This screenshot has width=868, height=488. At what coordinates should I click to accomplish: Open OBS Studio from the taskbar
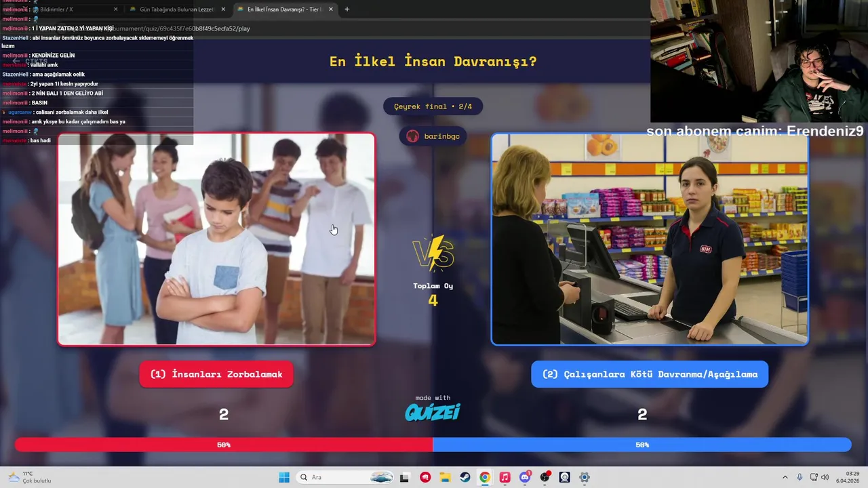click(x=545, y=477)
